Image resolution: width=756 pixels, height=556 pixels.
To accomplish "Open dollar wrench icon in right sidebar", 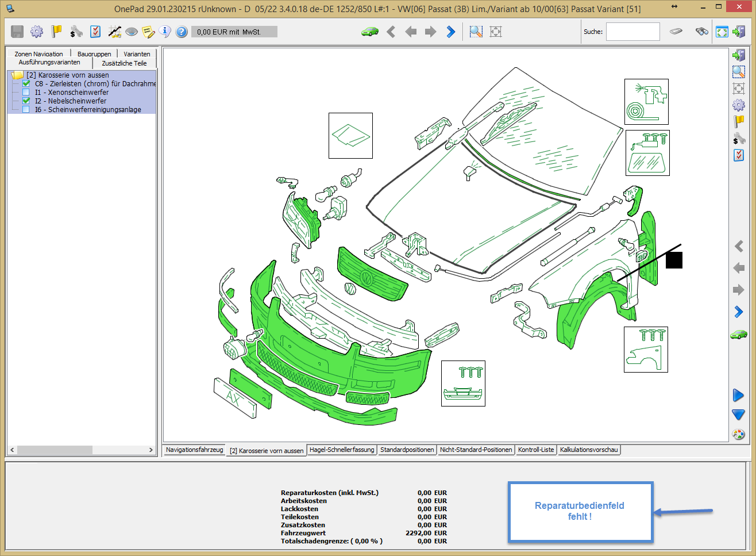I will (x=739, y=139).
